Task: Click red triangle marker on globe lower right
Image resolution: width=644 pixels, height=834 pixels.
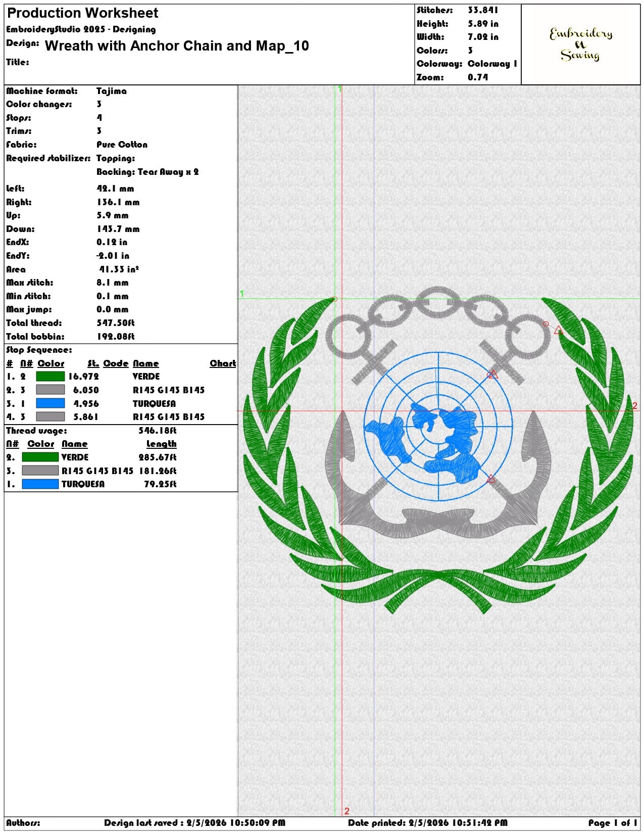Action: coord(491,479)
